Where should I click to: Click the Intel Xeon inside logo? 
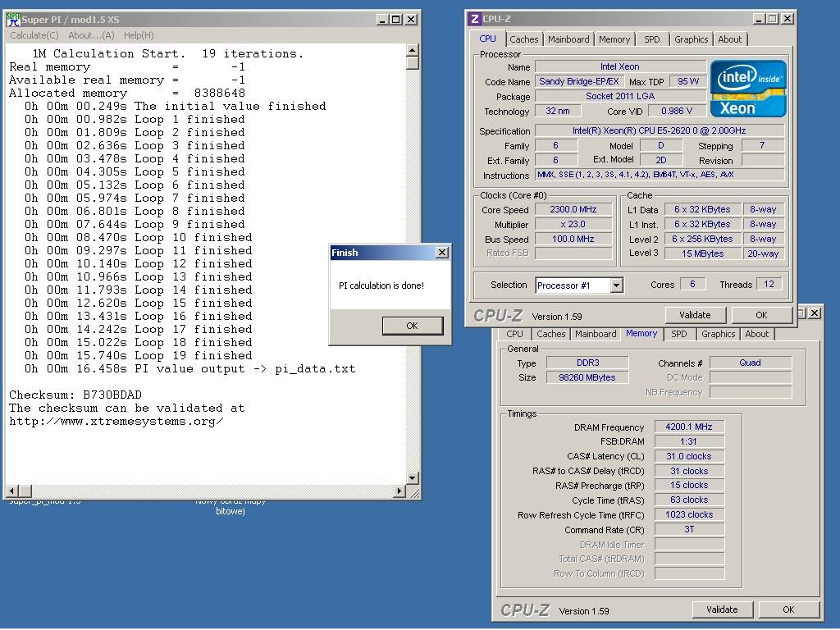pos(748,89)
